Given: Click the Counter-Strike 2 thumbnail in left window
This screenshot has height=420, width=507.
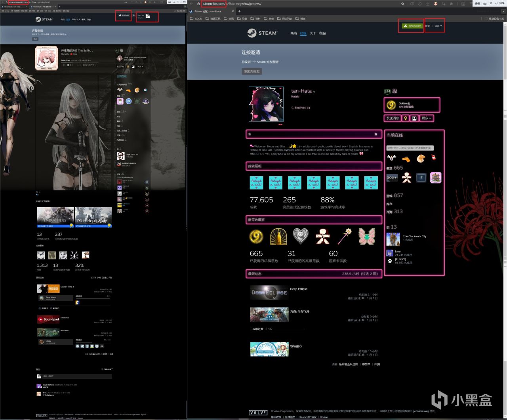Looking at the screenshot, I should coord(48,288).
